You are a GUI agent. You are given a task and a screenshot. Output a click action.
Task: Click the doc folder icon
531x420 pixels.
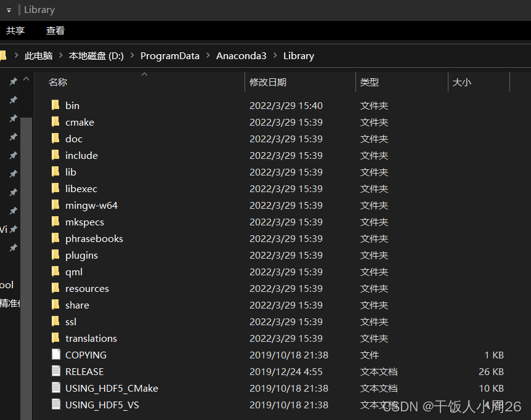coord(55,138)
